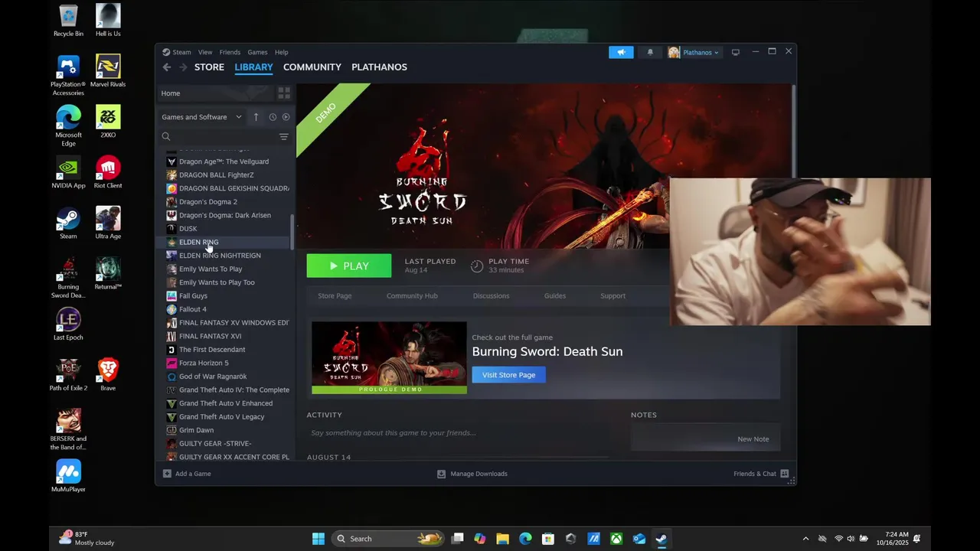This screenshot has width=980, height=551.
Task: Toggle sort by recent activity clock icon
Action: pos(273,117)
